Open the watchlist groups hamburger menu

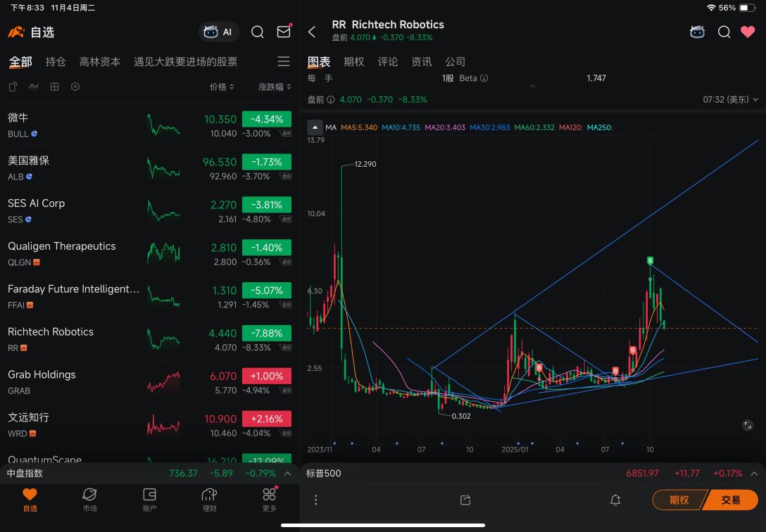[x=284, y=62]
